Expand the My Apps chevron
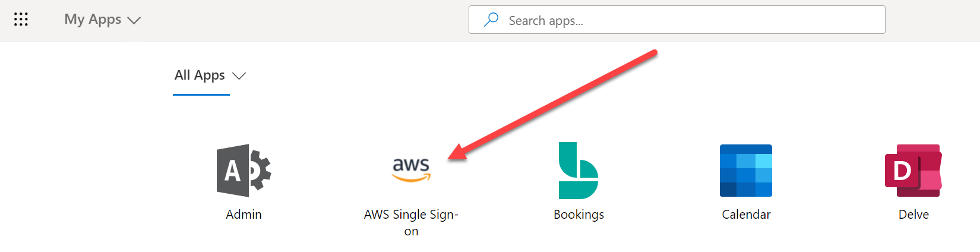The width and height of the screenshot is (980, 252). (x=134, y=20)
